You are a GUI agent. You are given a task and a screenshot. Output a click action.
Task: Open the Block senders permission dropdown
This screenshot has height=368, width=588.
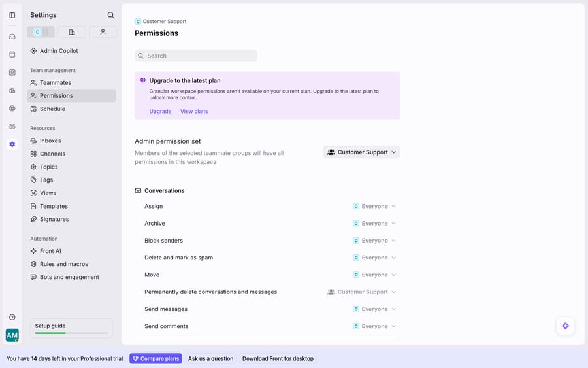374,241
